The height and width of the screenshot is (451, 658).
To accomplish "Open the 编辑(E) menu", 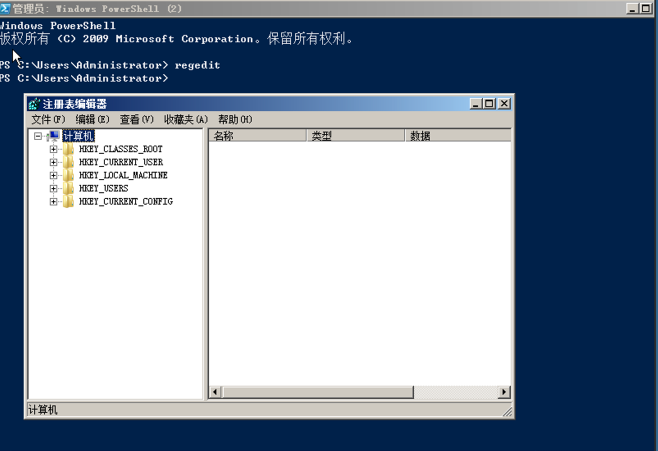I will [92, 120].
